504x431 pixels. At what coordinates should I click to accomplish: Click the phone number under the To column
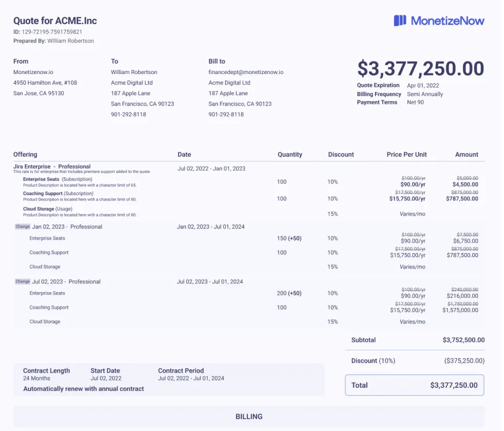(x=129, y=114)
